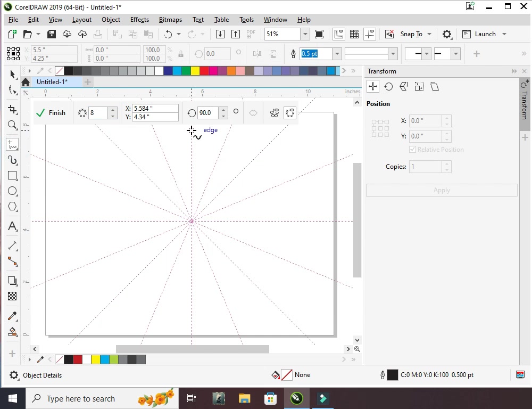Viewport: 532px width, 409px height.
Task: Open Options gear in standard toolbar
Action: (x=447, y=34)
